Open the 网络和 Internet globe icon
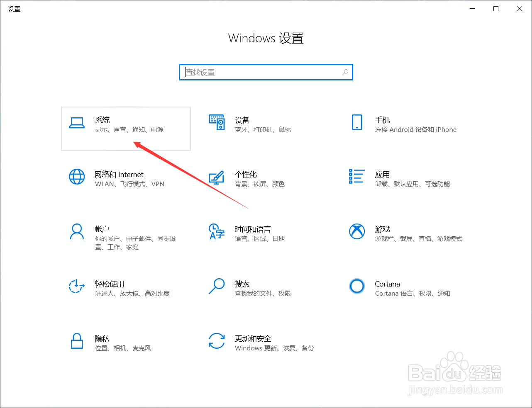The height and width of the screenshot is (408, 532). click(x=77, y=177)
